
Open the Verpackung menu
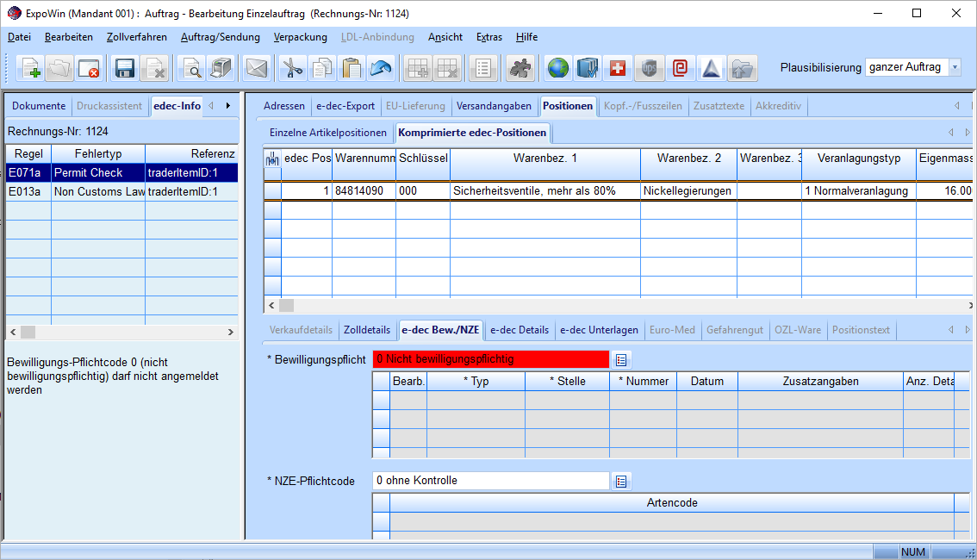301,37
